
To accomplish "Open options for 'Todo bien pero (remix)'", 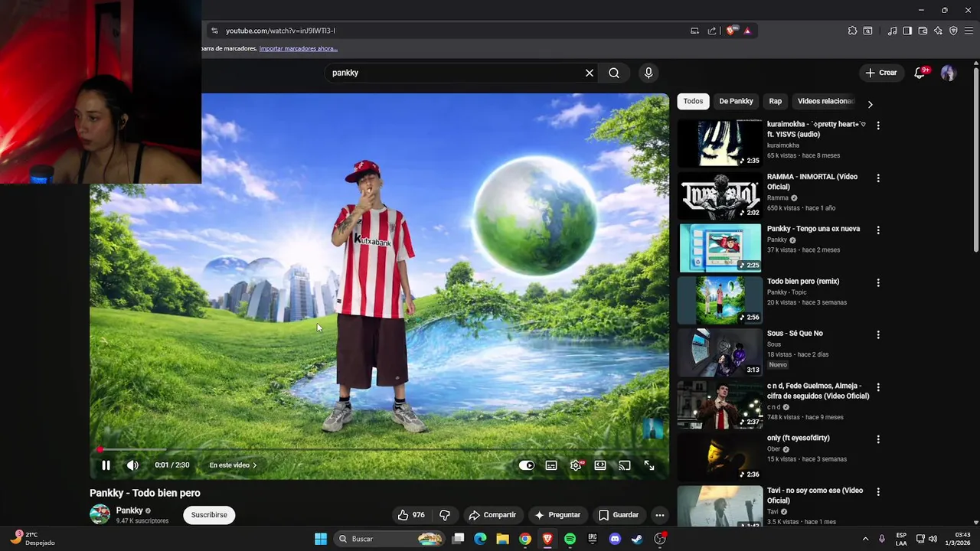I will pos(878,282).
